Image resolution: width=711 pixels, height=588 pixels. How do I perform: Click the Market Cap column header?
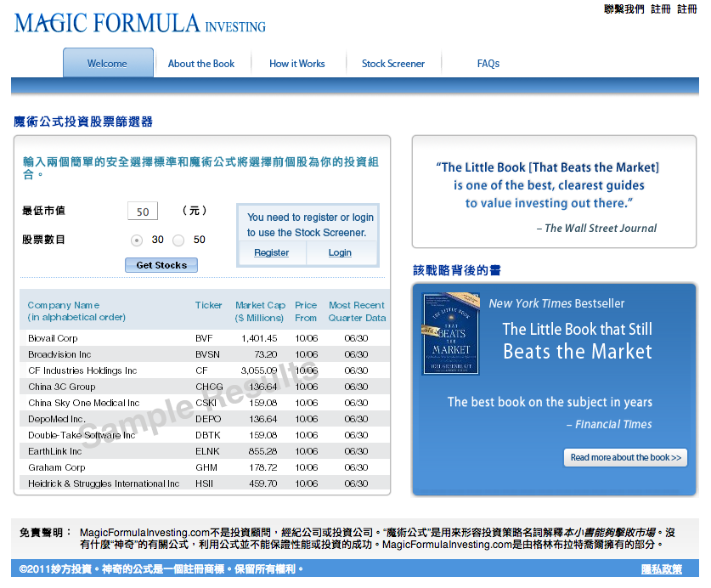(260, 311)
